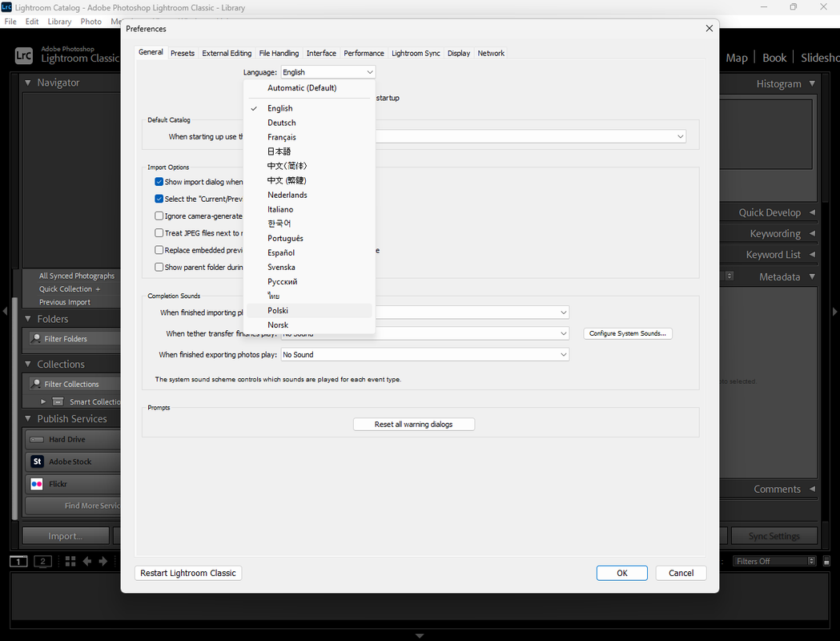The image size is (840, 641).
Task: Open the Photo menu
Action: click(x=90, y=22)
